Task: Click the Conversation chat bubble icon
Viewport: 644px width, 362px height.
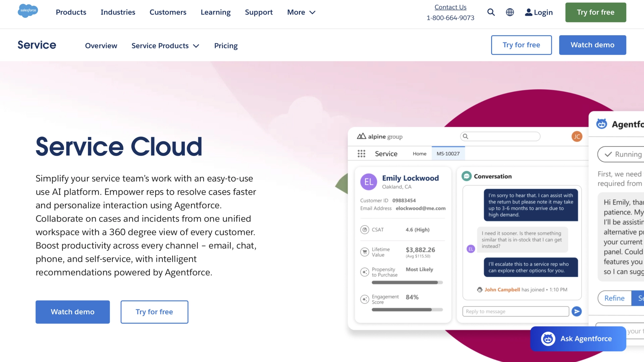Action: (467, 176)
